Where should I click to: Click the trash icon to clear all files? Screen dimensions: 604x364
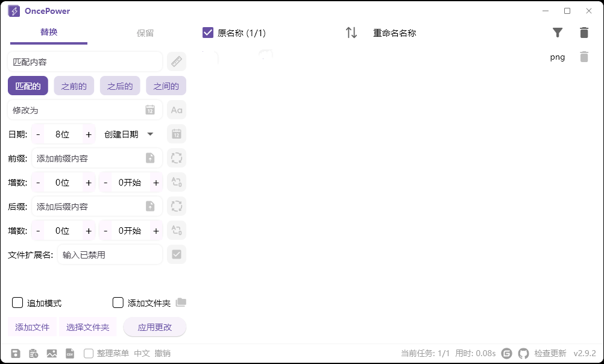click(x=584, y=33)
